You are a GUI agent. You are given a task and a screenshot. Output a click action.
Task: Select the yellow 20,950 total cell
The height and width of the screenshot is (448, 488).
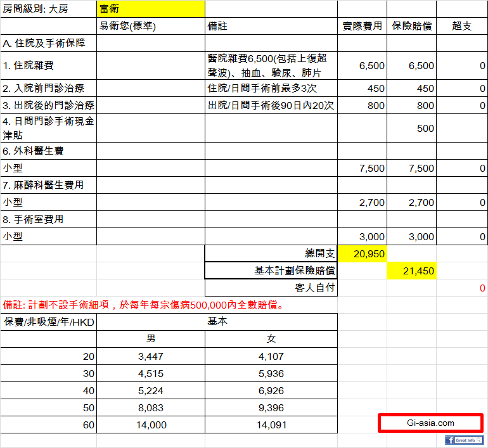(x=363, y=253)
